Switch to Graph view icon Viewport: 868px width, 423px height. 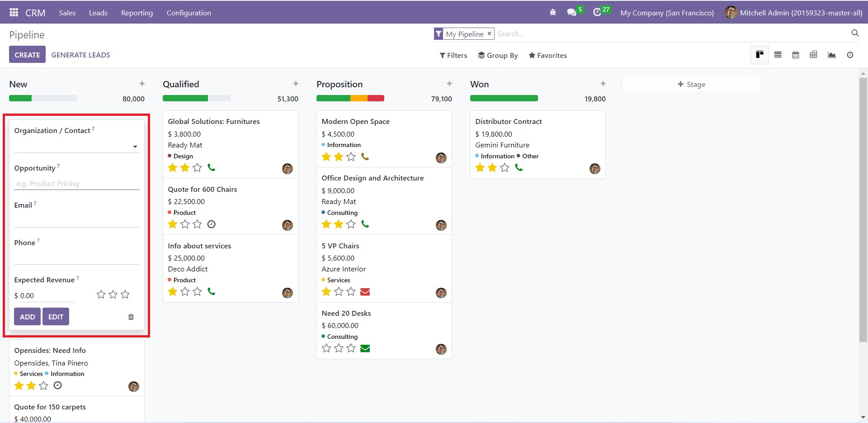pos(831,55)
